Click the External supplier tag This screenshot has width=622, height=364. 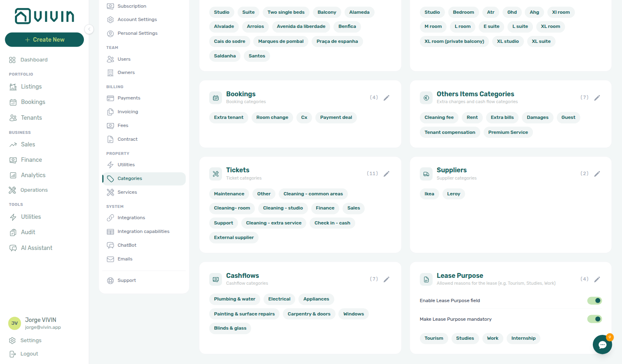[234, 238]
